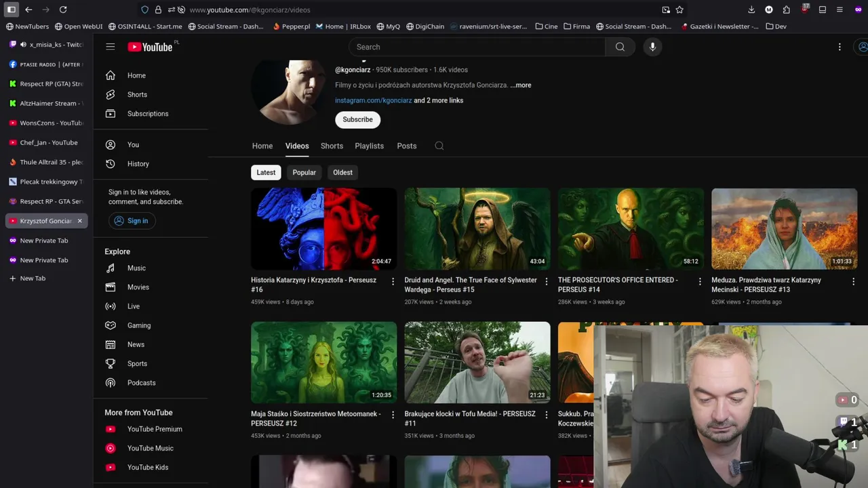Screen dimensions: 868x488
Task: Open video title Meduza. Prawdziwa twarz Katarzyny
Action: [766, 285]
